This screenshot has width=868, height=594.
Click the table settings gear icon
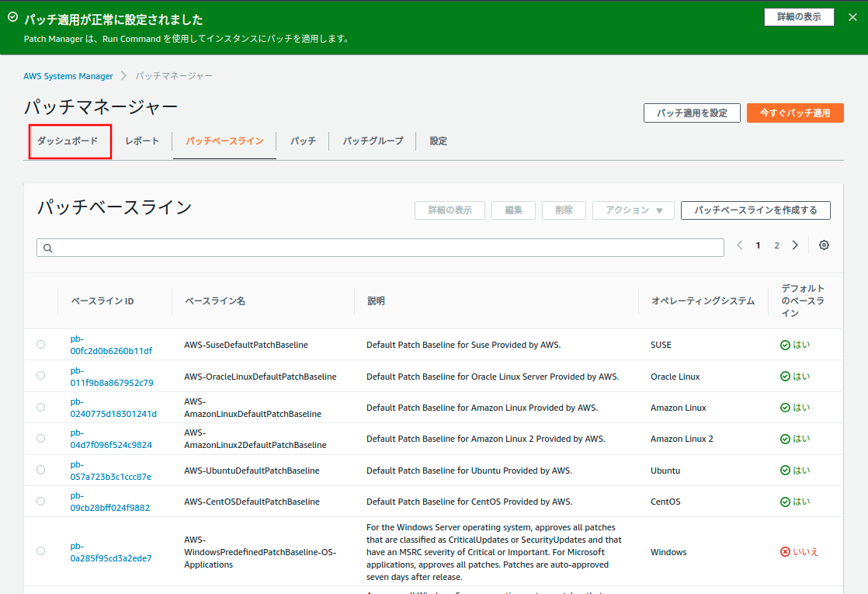pyautogui.click(x=824, y=245)
